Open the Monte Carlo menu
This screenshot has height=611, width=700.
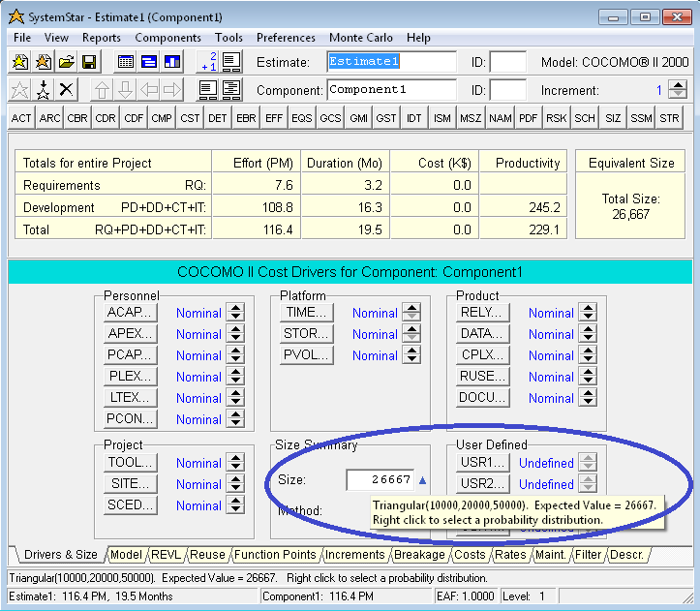pyautogui.click(x=361, y=38)
